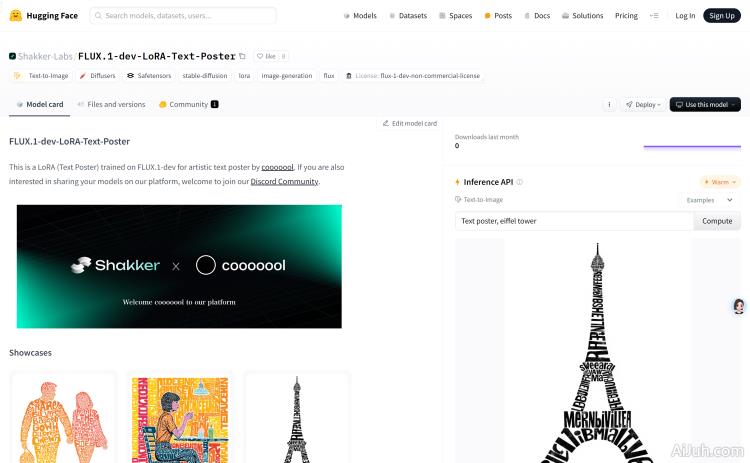Click the Inference API info icon

[x=519, y=182]
